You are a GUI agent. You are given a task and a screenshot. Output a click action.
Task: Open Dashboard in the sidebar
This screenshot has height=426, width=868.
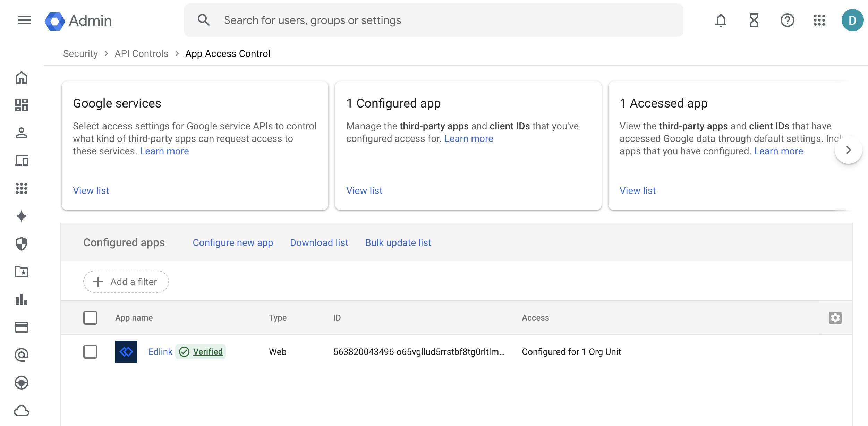click(x=22, y=105)
